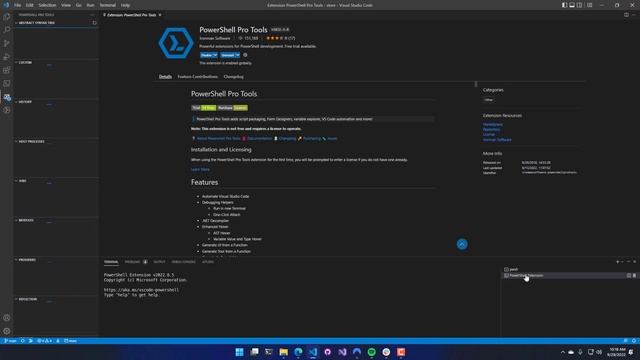Open the Manage gear in activity bar
The height and width of the screenshot is (360, 640).
tap(7, 331)
